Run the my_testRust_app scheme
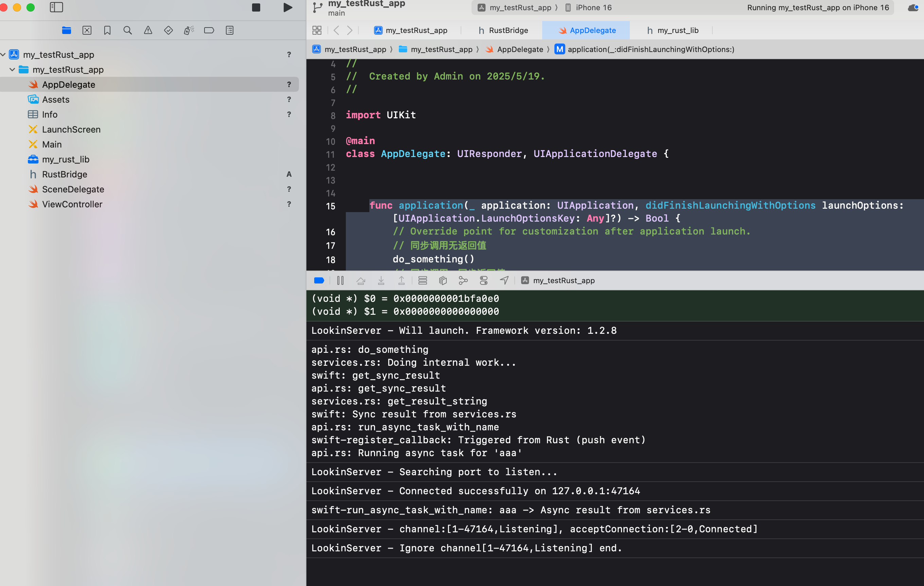 [287, 7]
